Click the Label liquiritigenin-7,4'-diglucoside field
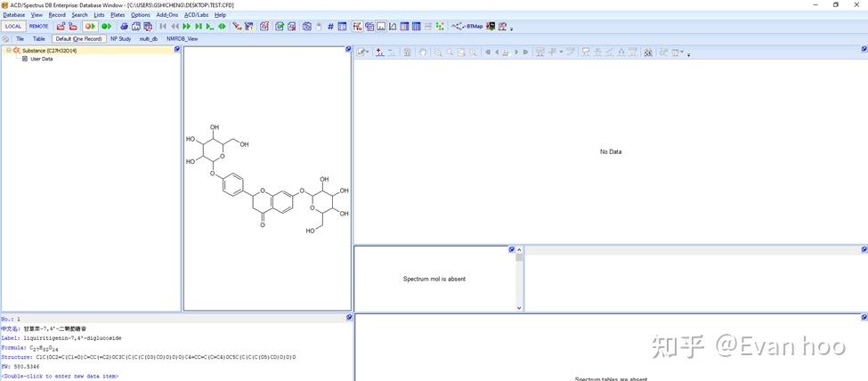The height and width of the screenshot is (381, 868). coord(61,337)
